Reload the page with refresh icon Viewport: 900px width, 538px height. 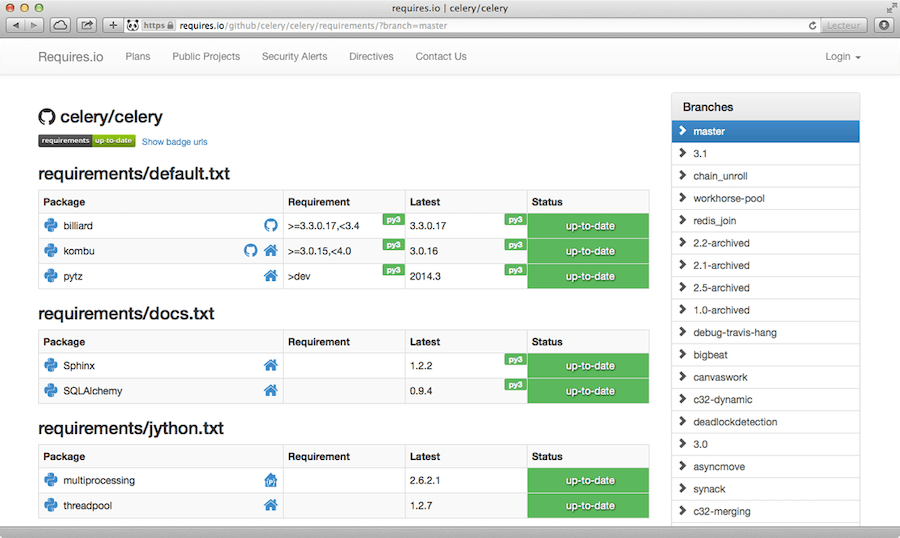[813, 25]
